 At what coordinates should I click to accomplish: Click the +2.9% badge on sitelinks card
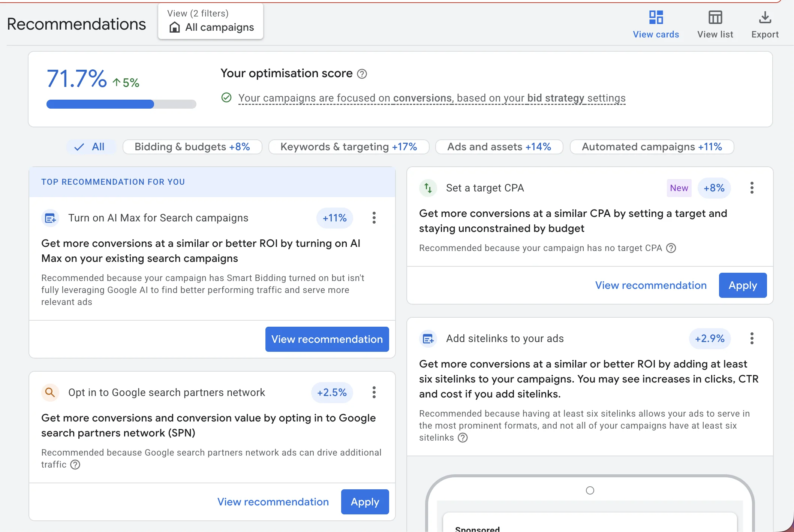[x=710, y=339]
